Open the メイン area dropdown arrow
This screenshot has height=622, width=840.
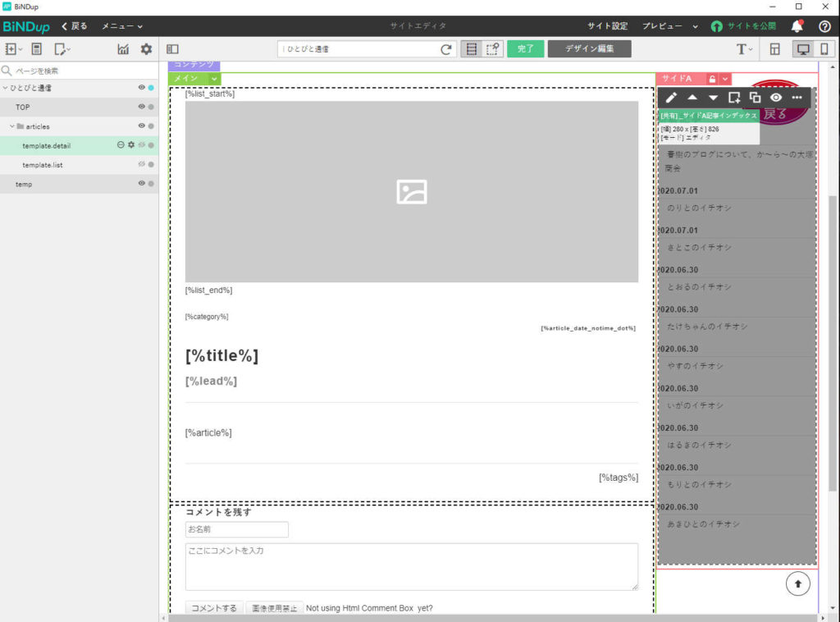[214, 79]
